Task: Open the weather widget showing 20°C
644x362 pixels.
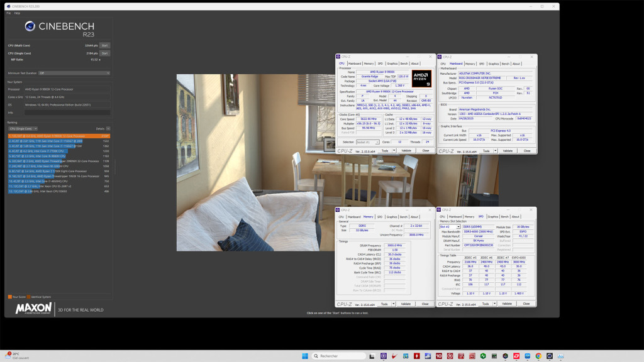Action: click(x=17, y=356)
